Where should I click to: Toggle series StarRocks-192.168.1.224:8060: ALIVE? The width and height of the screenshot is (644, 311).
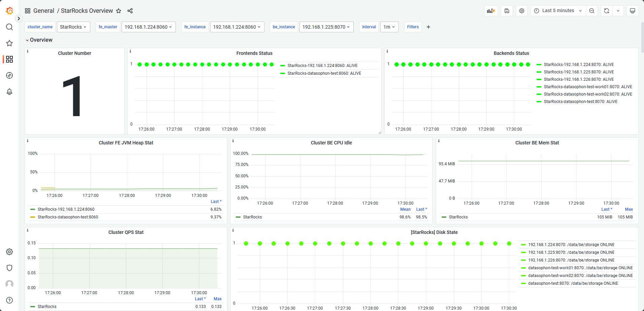(322, 66)
